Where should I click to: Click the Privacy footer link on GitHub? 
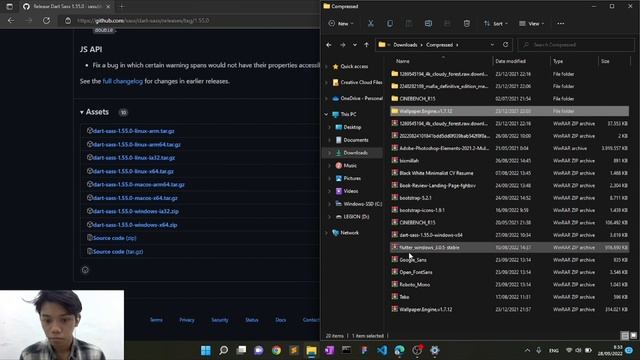coord(187,320)
